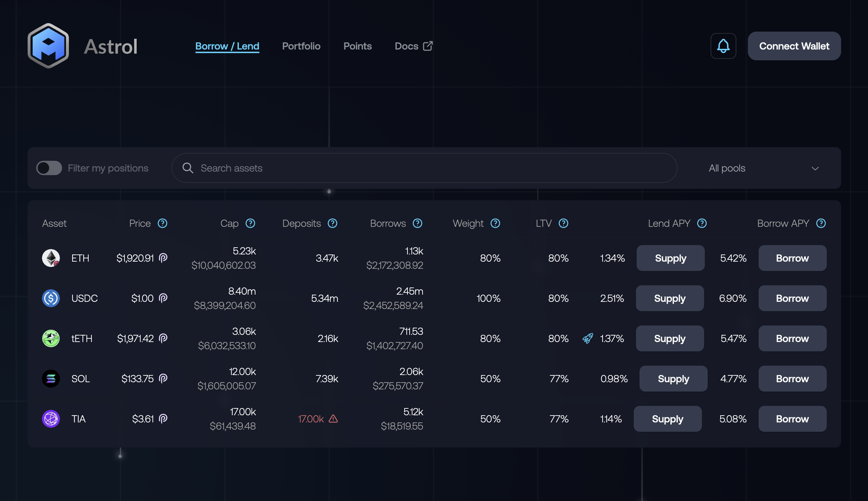The image size is (868, 501).
Task: Go to the Points tab
Action: tap(357, 46)
